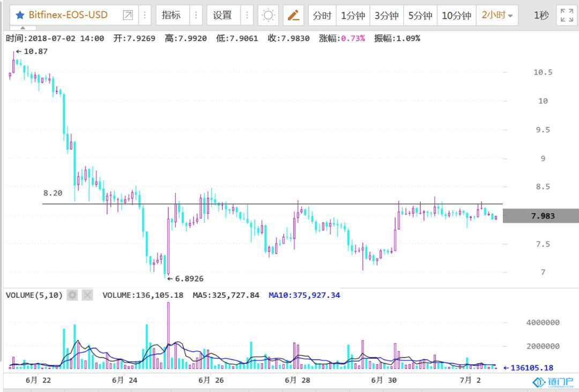Screen dimensions: 579x392
Task: Switch to the 1分钟 timeframe
Action: point(353,16)
